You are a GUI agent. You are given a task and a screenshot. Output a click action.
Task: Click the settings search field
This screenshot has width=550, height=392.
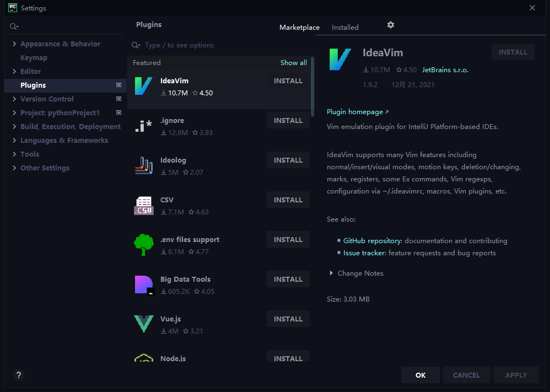point(66,26)
